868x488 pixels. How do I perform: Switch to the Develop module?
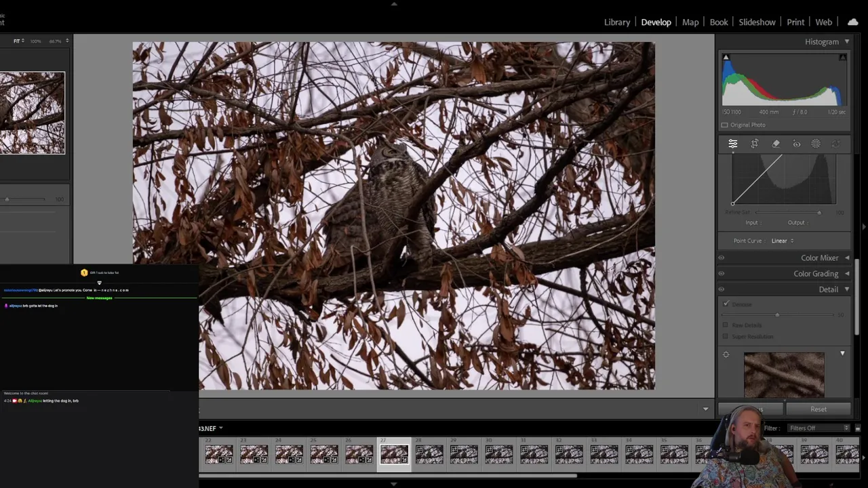coord(656,22)
